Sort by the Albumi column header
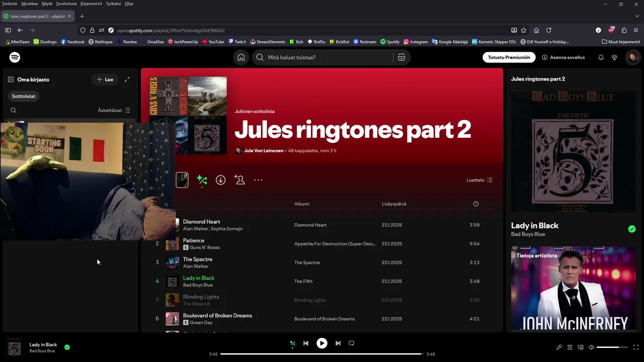The width and height of the screenshot is (644, 362). pos(302,204)
